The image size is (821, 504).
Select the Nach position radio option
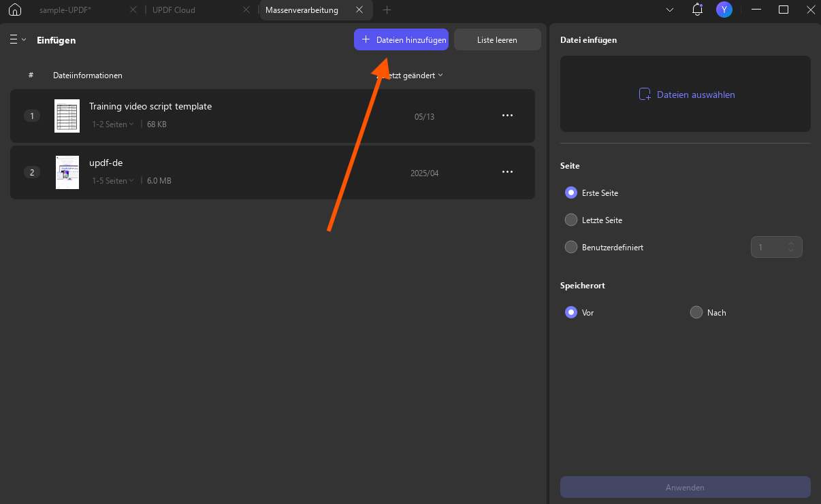click(x=696, y=313)
